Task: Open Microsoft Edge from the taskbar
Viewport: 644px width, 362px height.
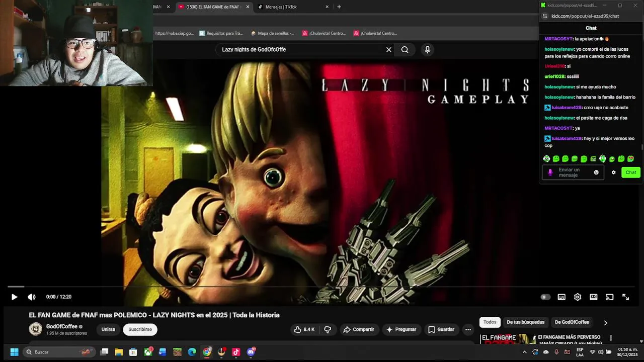Action: pos(192,352)
